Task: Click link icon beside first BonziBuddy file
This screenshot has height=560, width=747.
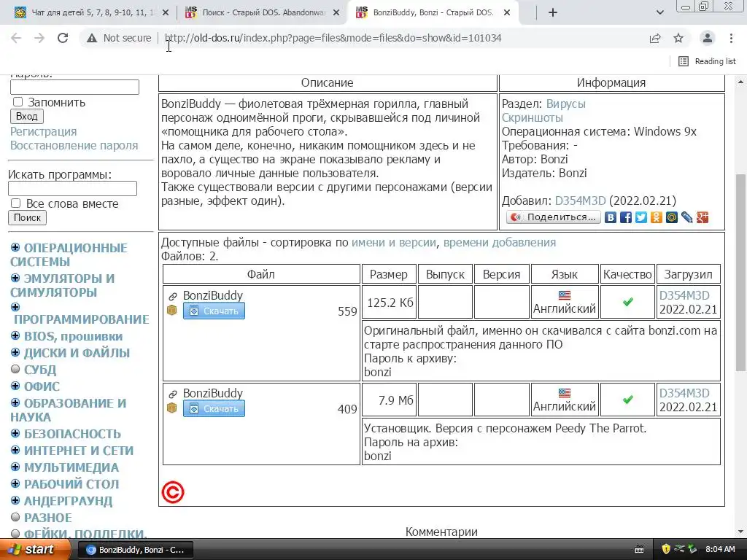Action: 172,296
